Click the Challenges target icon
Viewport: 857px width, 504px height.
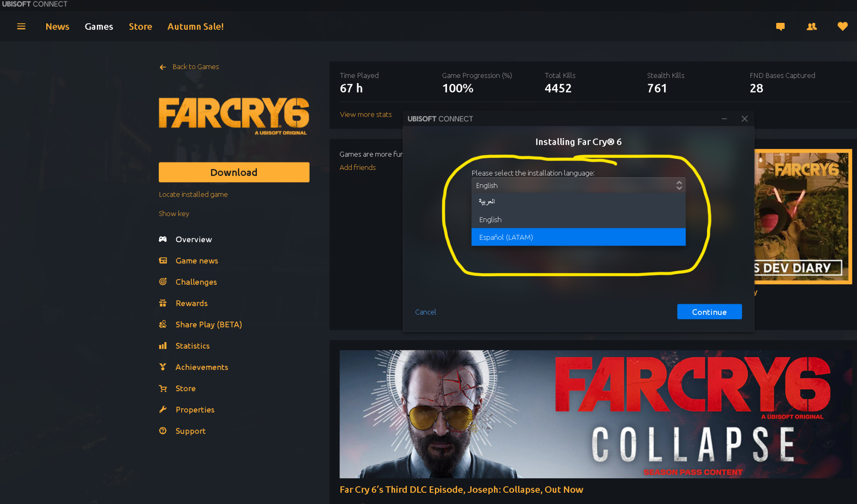tap(163, 282)
